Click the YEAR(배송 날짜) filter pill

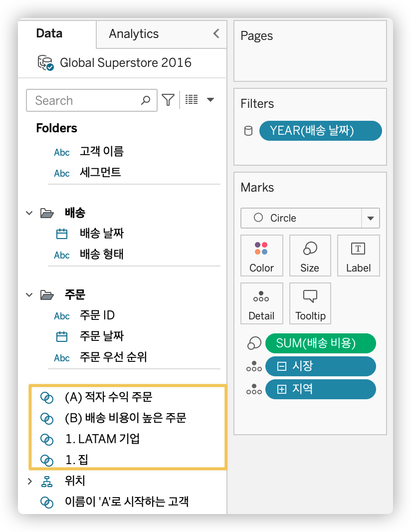(320, 131)
